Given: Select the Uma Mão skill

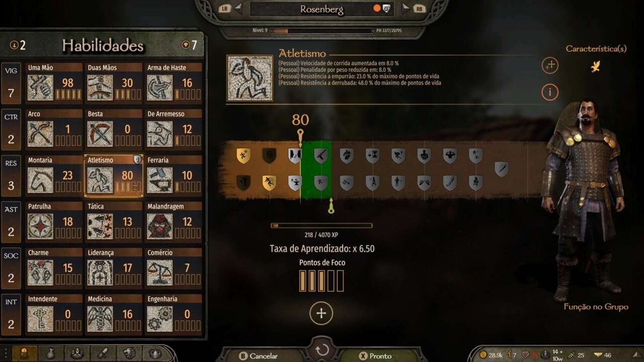Looking at the screenshot, I should tap(54, 83).
